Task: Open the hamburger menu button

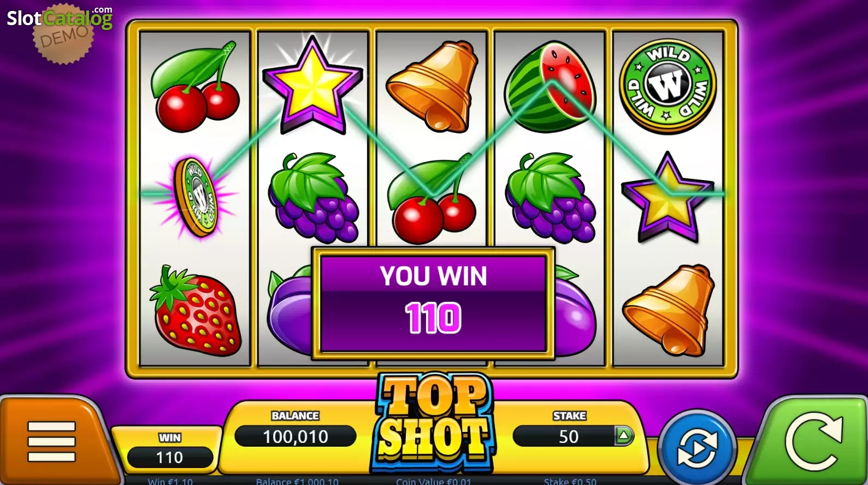Action: click(x=52, y=441)
